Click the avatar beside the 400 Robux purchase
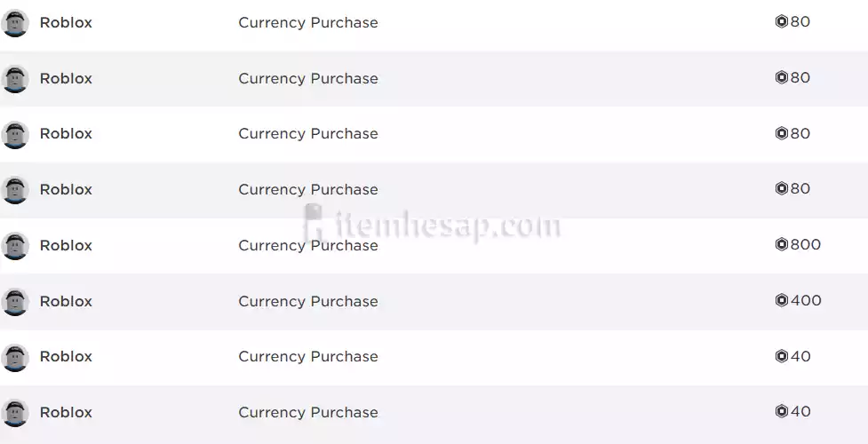Screen dimensions: 868x444 15,302
